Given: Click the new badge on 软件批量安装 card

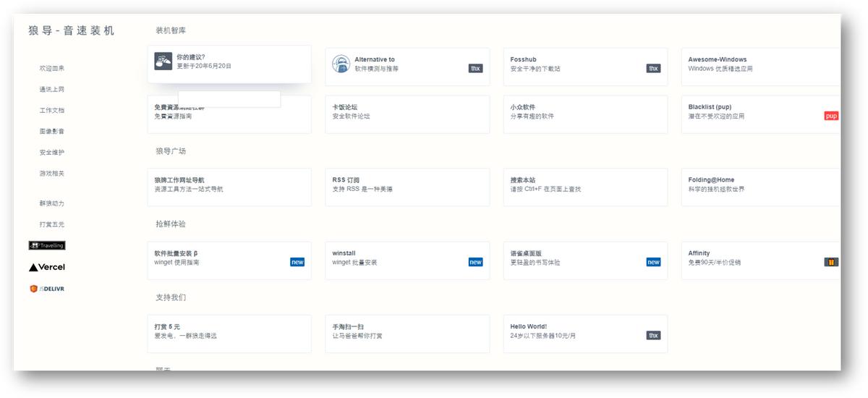Looking at the screenshot, I should pos(297,262).
